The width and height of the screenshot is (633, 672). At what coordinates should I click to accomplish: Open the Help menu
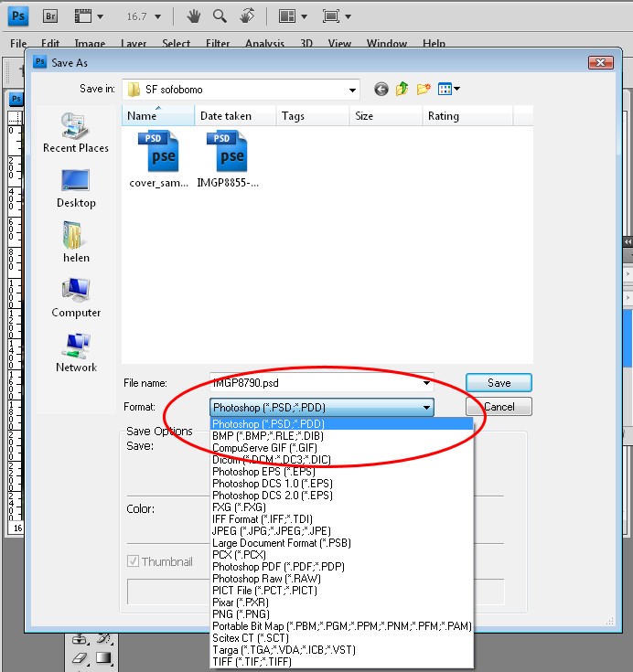434,44
